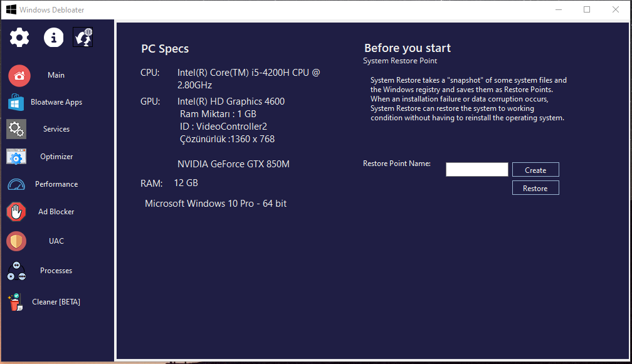Screen dimensions: 632x364
Task: Click inside the Restore Point Name field
Action: [477, 169]
